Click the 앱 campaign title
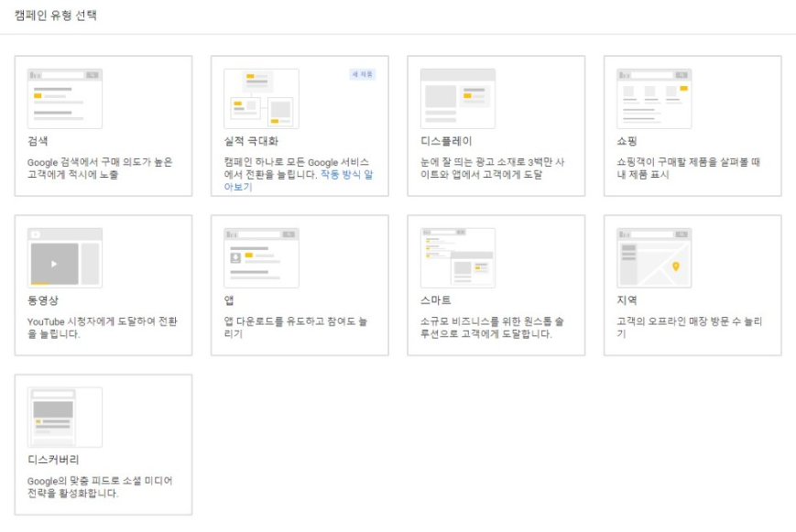Screen dimensions: 796x532 pyautogui.click(x=229, y=300)
